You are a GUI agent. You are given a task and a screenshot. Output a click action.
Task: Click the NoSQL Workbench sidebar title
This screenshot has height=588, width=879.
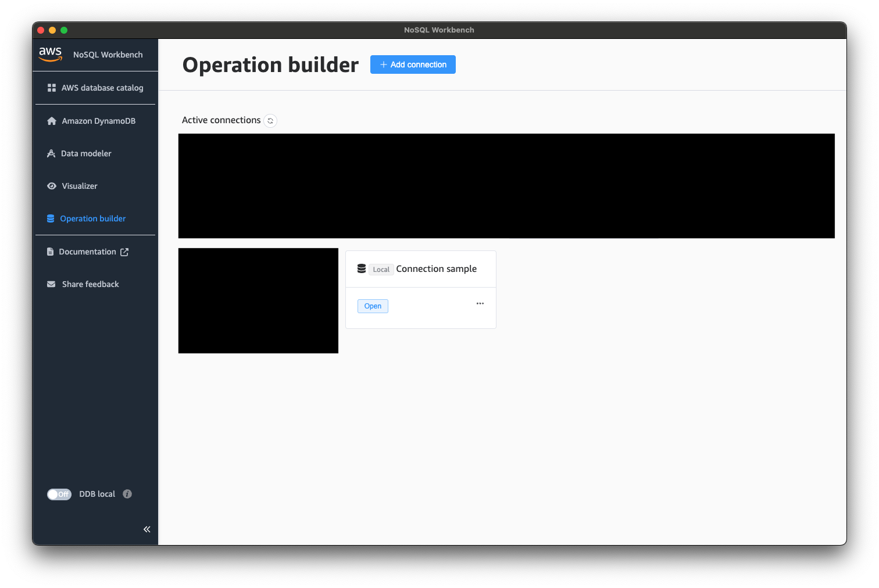(x=108, y=55)
